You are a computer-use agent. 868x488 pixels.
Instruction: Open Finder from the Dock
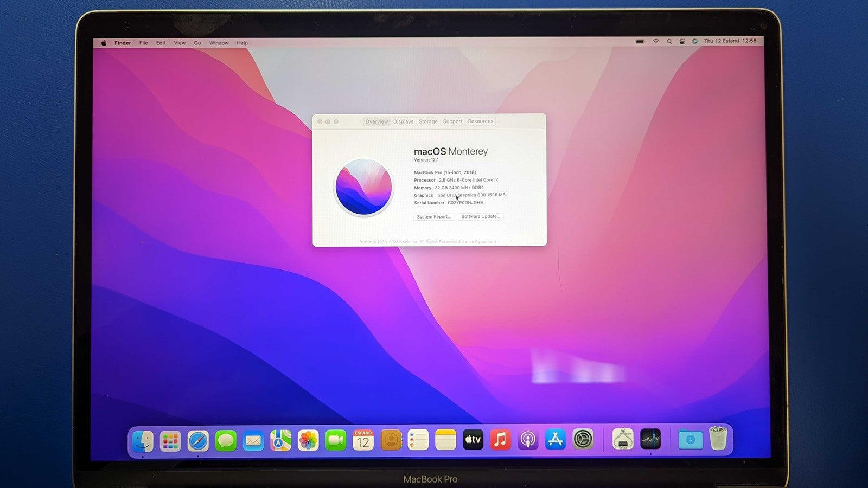click(143, 441)
